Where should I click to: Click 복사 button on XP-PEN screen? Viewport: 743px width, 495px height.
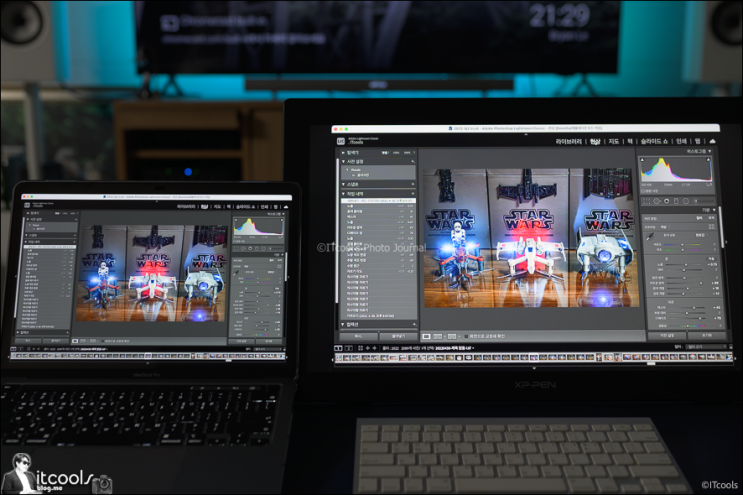359,336
